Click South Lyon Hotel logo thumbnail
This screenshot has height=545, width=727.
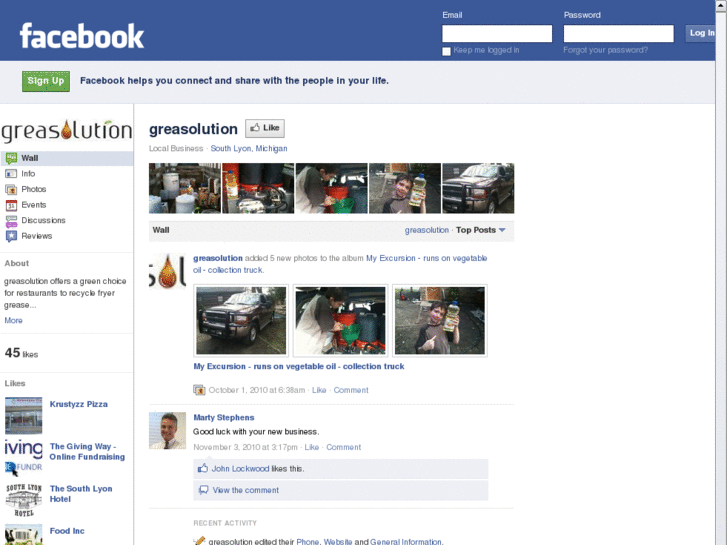pyautogui.click(x=24, y=500)
